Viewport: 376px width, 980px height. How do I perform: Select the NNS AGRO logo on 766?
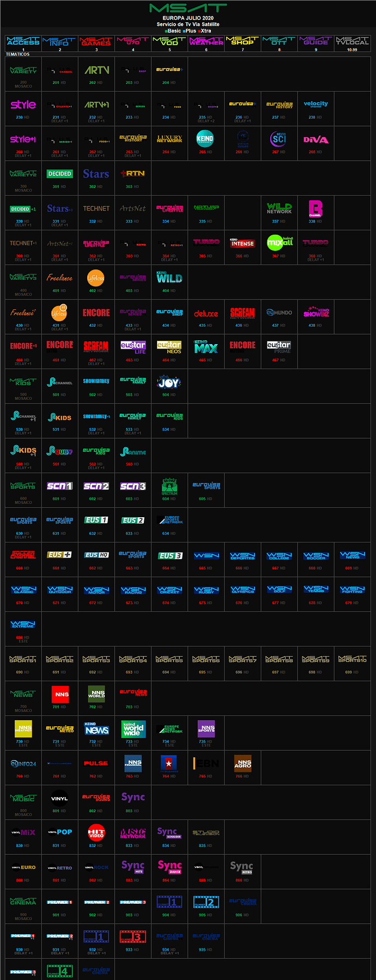(242, 763)
